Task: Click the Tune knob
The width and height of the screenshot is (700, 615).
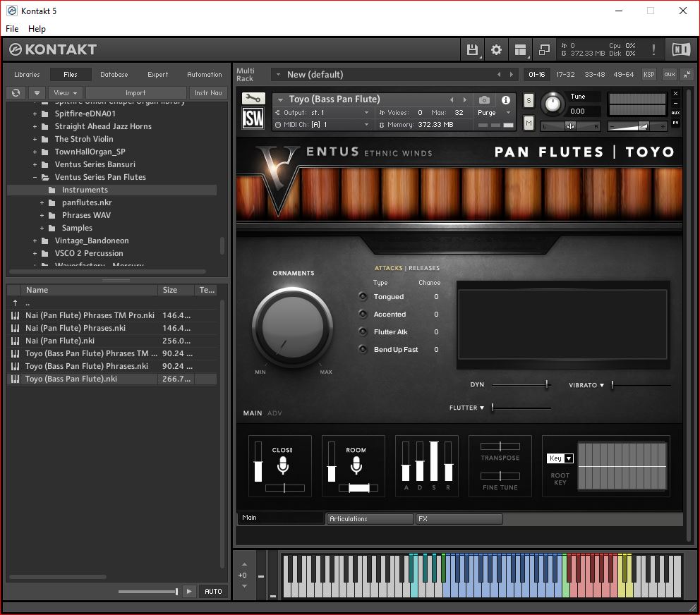Action: (x=553, y=104)
